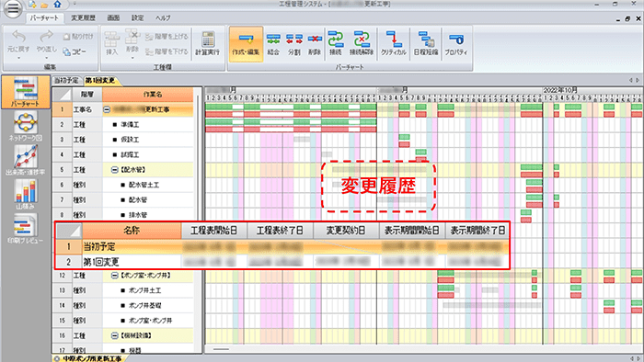The width and height of the screenshot is (644, 362).
Task: Collapse the 【配水管】 tree group
Action: [115, 170]
